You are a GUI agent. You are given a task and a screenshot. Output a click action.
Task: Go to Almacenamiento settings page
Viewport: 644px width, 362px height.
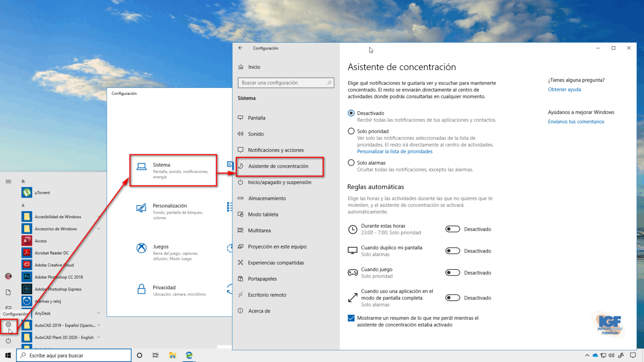pyautogui.click(x=267, y=198)
